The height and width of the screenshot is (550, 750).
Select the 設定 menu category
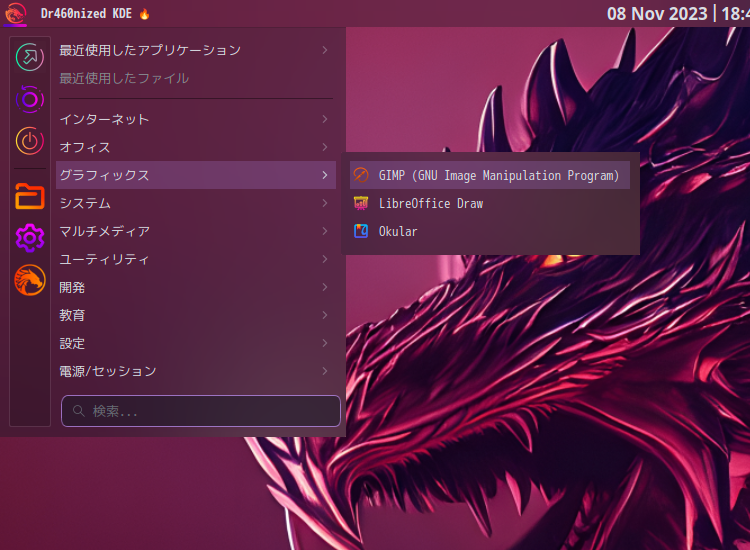(196, 343)
